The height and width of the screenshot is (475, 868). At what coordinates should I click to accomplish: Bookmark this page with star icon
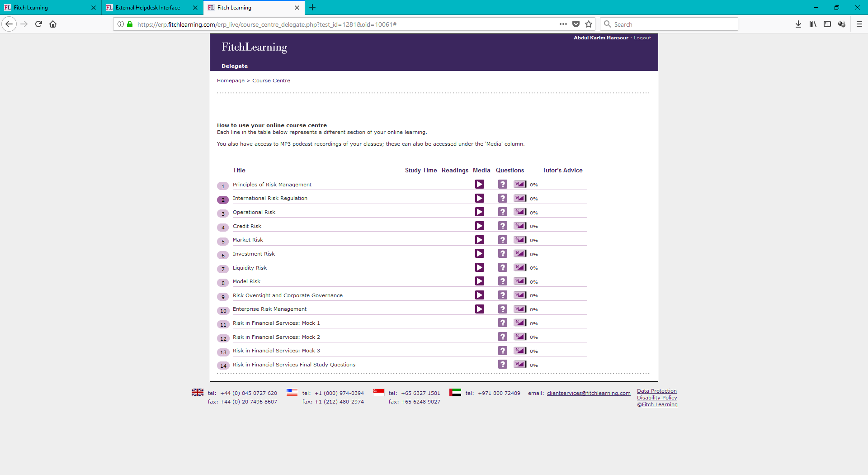(589, 24)
